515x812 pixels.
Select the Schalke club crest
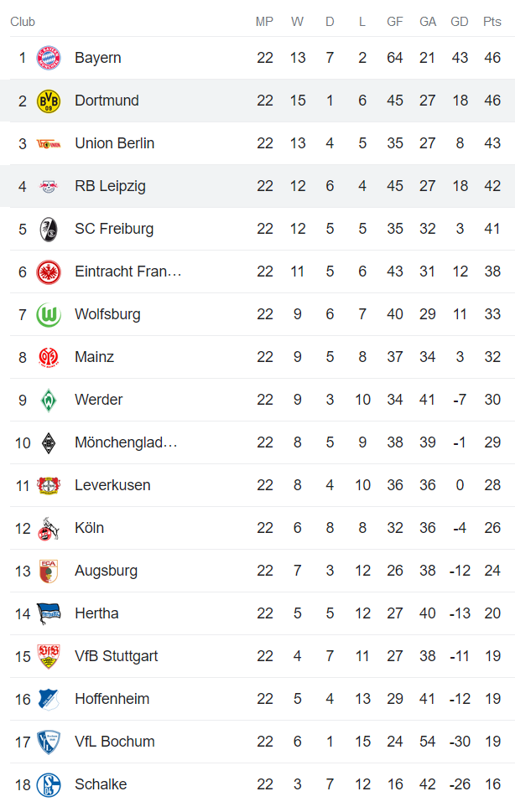tap(49, 784)
